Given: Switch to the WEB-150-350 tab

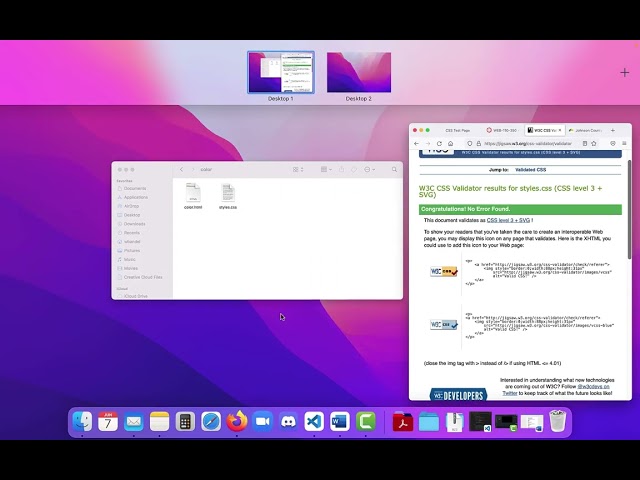Looking at the screenshot, I should click(503, 130).
